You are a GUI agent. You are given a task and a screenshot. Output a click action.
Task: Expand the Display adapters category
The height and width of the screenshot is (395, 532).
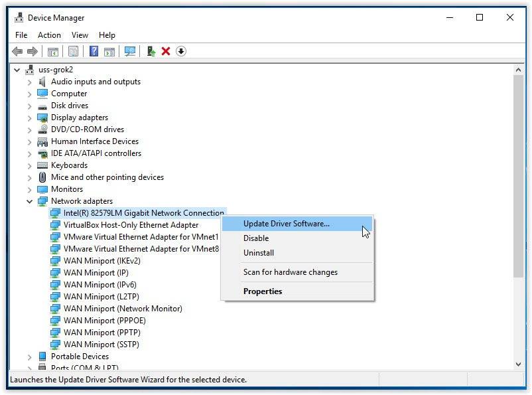[x=29, y=118]
